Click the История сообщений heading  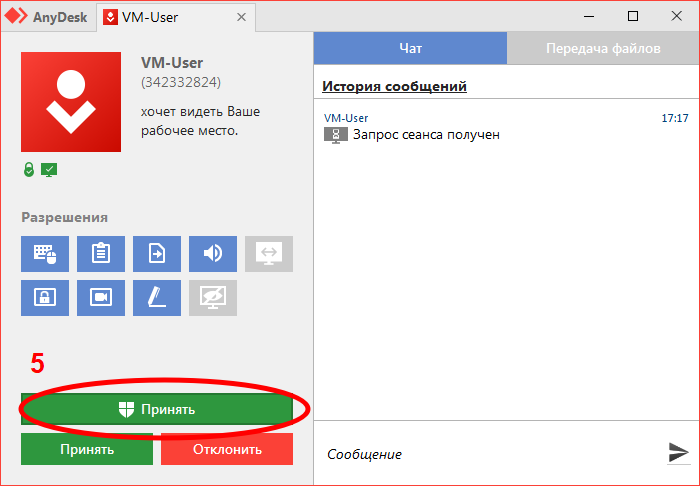pos(395,86)
